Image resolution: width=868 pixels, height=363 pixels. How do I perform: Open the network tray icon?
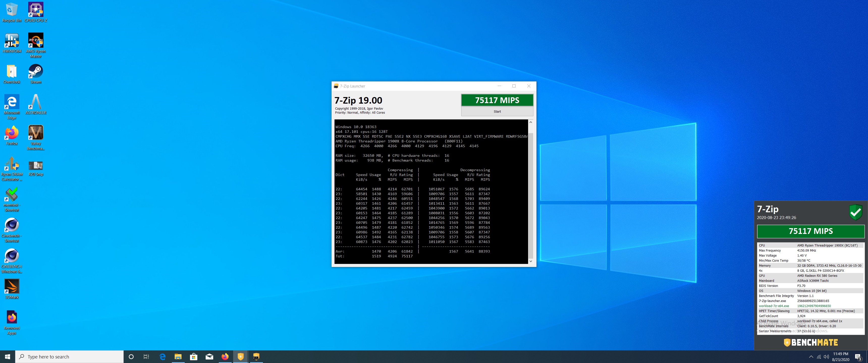819,357
